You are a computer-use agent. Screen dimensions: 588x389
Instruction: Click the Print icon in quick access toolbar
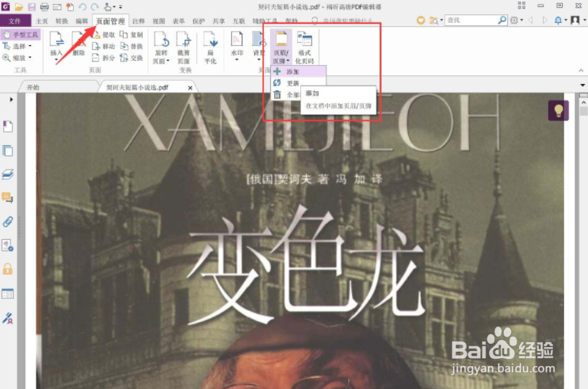coord(44,6)
